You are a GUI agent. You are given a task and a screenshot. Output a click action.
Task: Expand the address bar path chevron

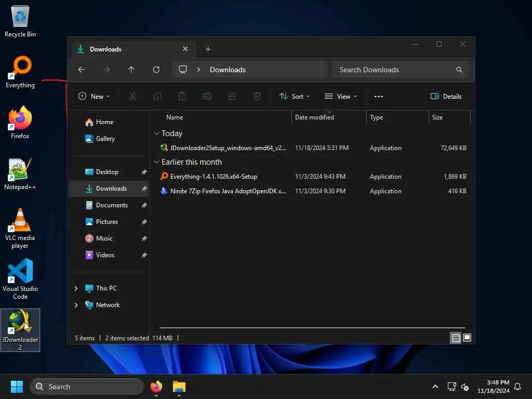(x=198, y=70)
